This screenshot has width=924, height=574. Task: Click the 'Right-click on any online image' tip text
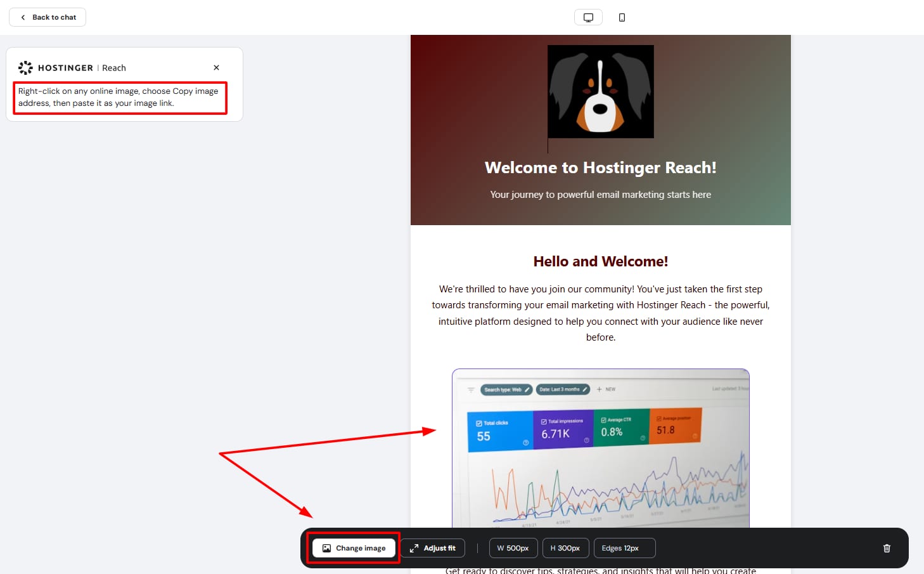119,97
